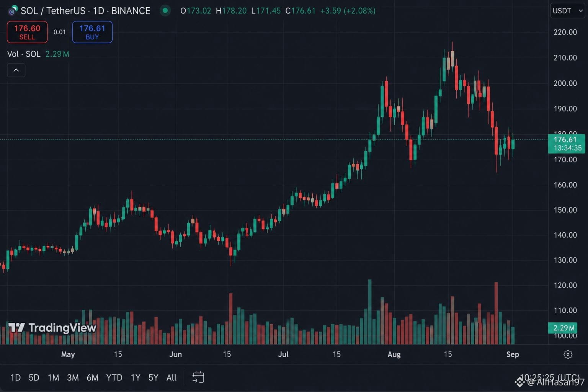This screenshot has height=392, width=588.
Task: Click the Vol · SOL indicator label
Action: pos(24,54)
